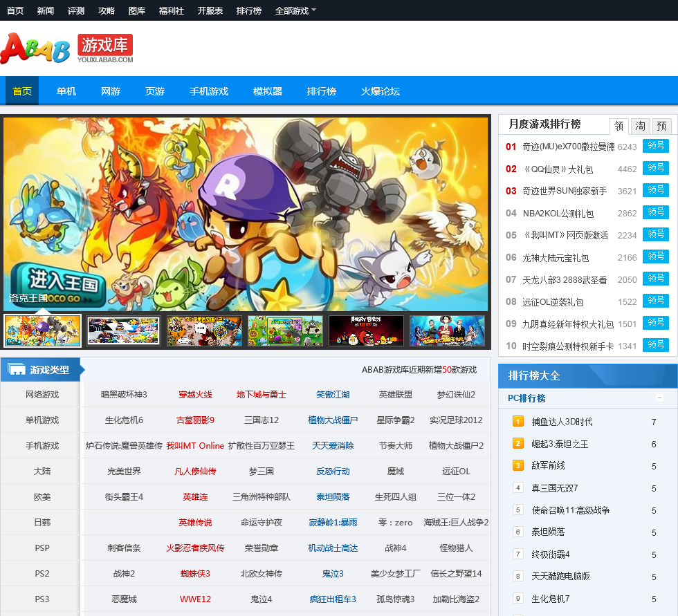Open the 古墓丽影9 game link
The width and height of the screenshot is (678, 616).
[195, 420]
